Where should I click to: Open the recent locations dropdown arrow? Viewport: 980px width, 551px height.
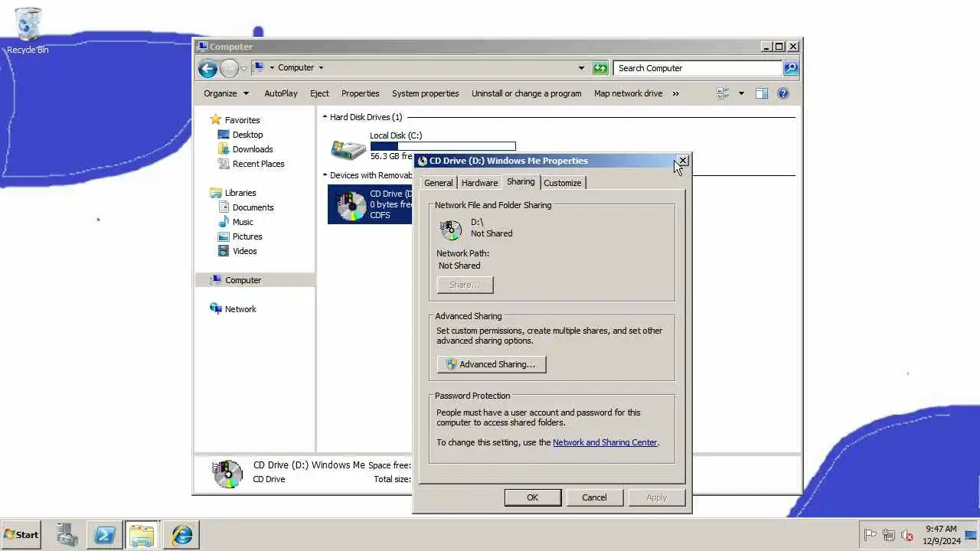pos(244,68)
